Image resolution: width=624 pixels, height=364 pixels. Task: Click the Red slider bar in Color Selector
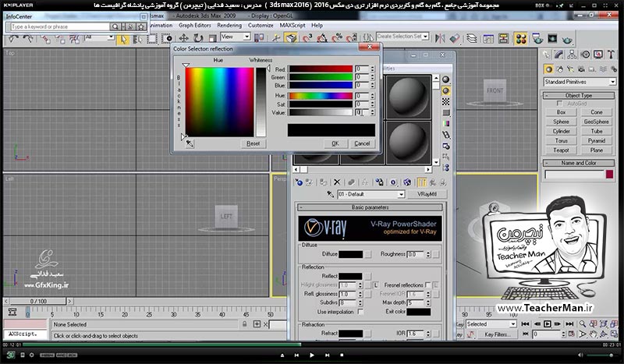click(x=321, y=69)
